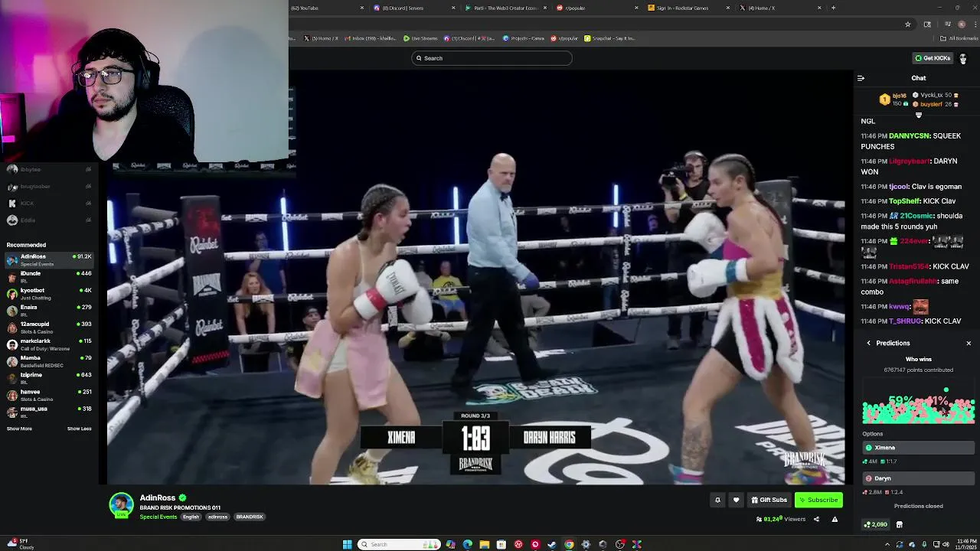Click the Gift Subs button
This screenshot has width=980, height=551.
769,500
